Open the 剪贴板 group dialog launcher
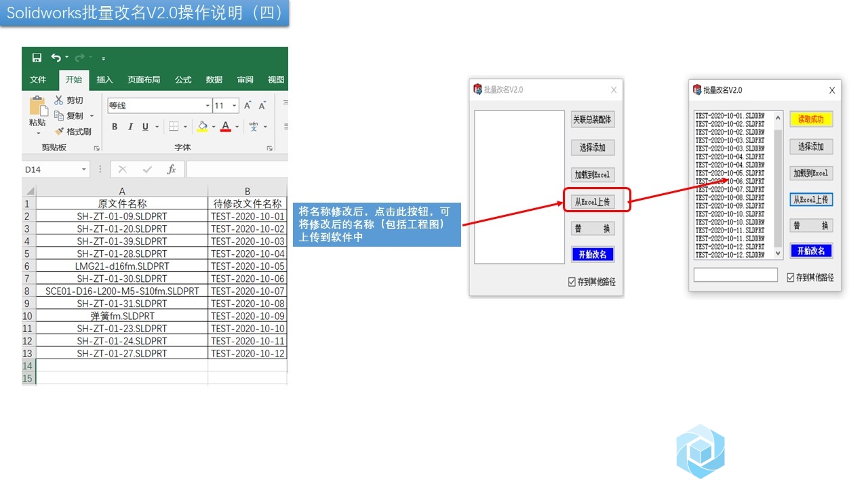 click(96, 148)
